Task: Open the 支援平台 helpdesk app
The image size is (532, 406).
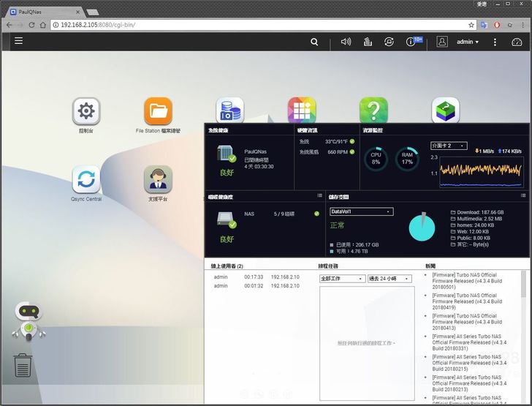Action: click(x=158, y=179)
